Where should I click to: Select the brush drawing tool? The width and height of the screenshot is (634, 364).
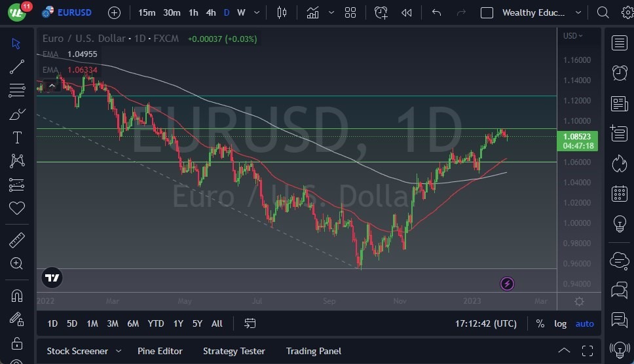(17, 115)
